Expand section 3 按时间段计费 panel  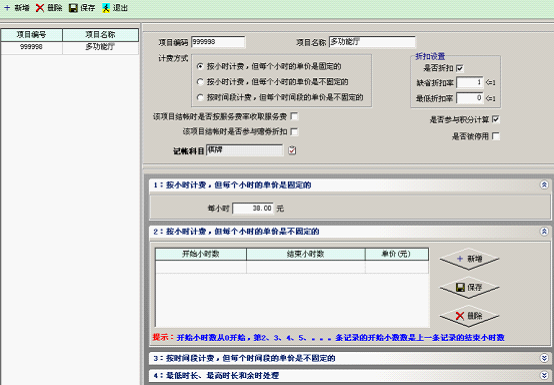(544, 358)
